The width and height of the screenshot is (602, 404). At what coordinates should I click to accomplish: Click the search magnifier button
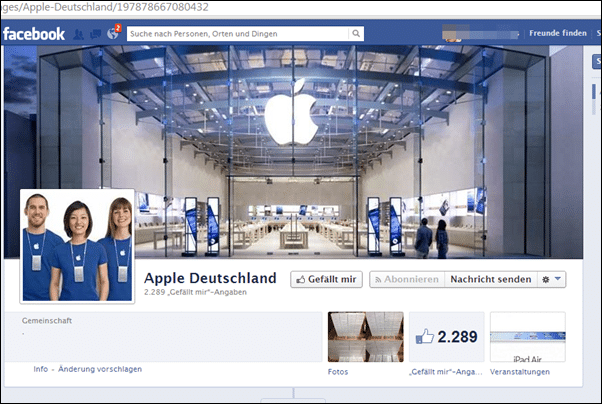pyautogui.click(x=356, y=33)
